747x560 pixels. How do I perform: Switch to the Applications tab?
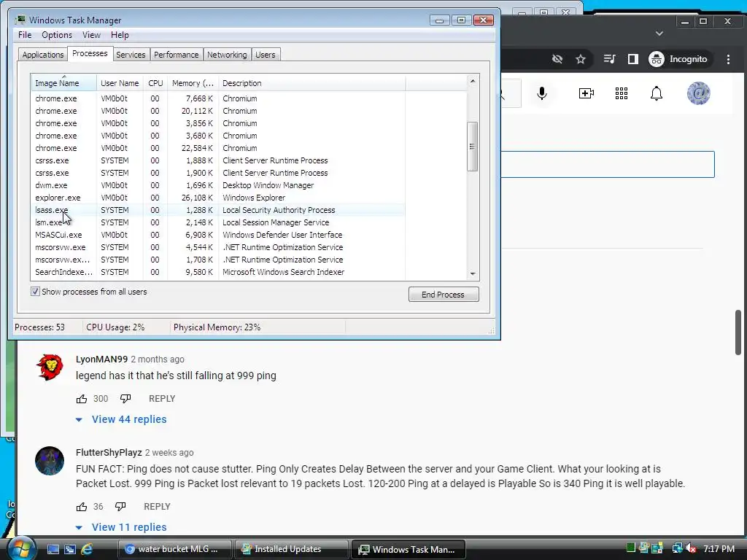43,54
